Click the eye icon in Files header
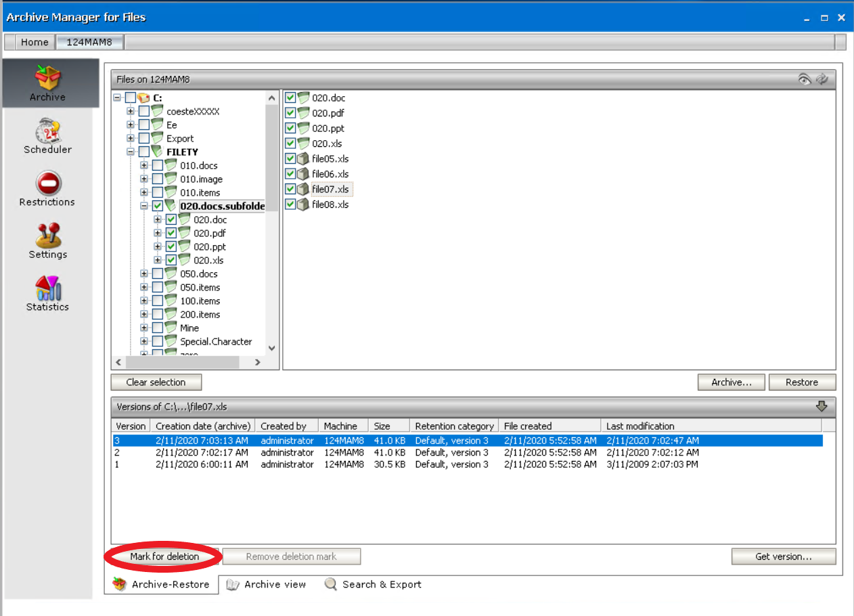 pyautogui.click(x=805, y=79)
